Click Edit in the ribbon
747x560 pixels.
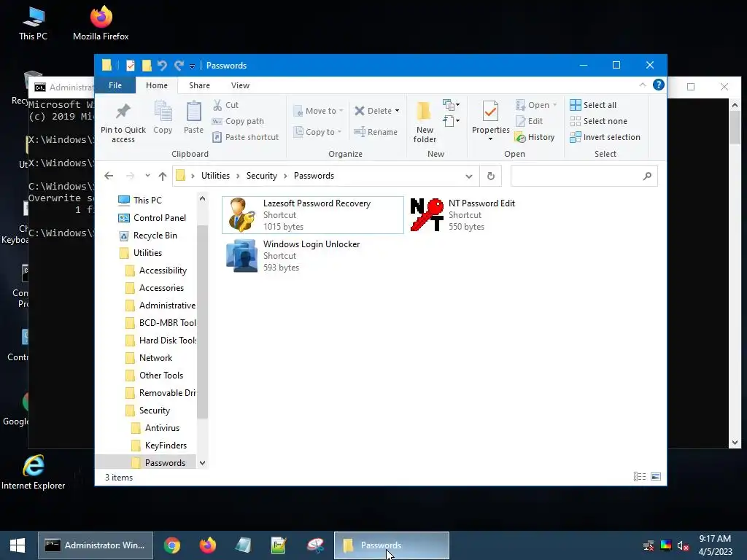(x=529, y=121)
